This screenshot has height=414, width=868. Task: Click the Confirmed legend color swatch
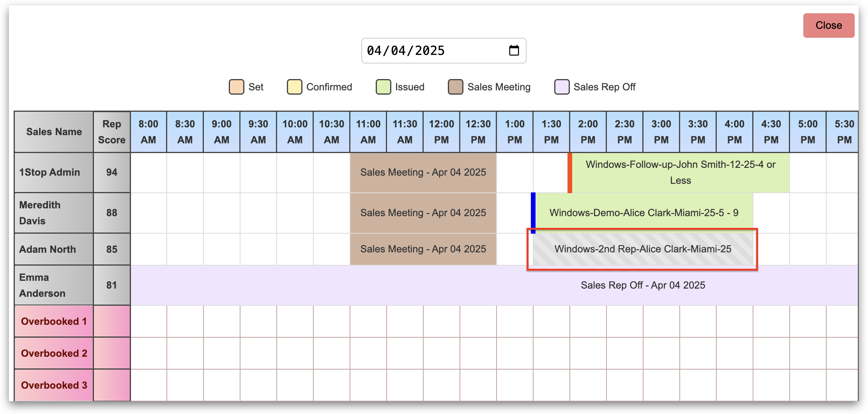pyautogui.click(x=294, y=87)
